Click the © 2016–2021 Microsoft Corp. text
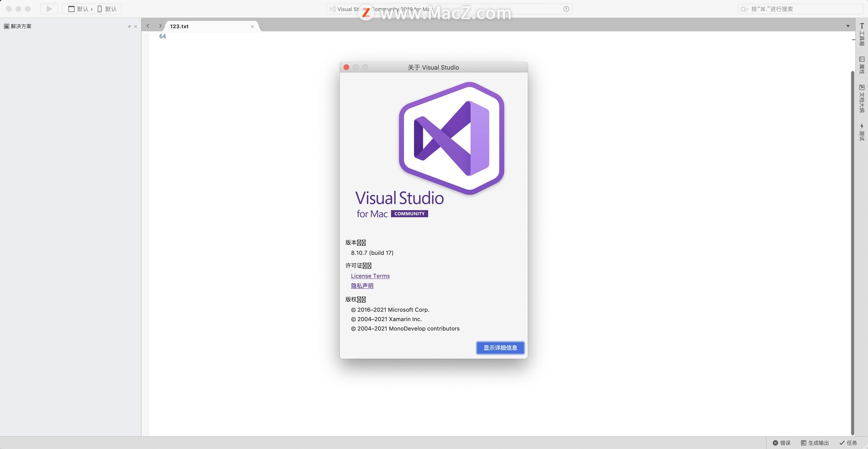Screen dimensions: 868x449 pos(390,310)
